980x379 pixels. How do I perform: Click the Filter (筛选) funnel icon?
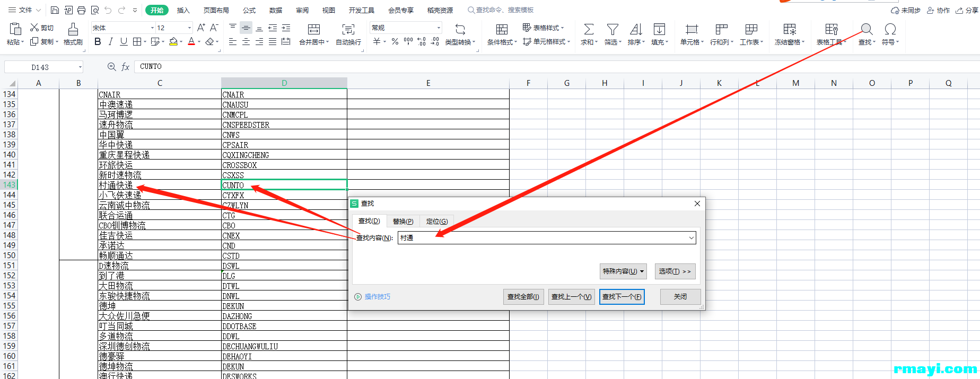pos(612,29)
